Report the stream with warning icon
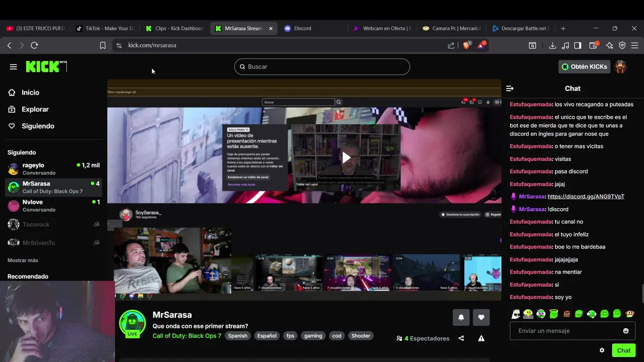644x362 pixels. click(x=481, y=338)
